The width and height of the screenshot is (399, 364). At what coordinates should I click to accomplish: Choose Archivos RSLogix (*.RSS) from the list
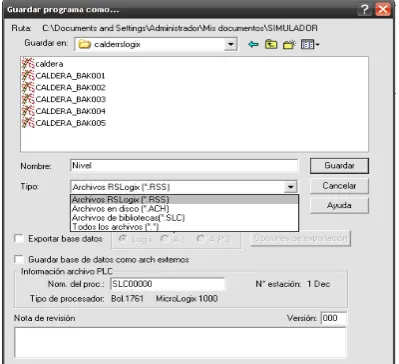tap(184, 200)
